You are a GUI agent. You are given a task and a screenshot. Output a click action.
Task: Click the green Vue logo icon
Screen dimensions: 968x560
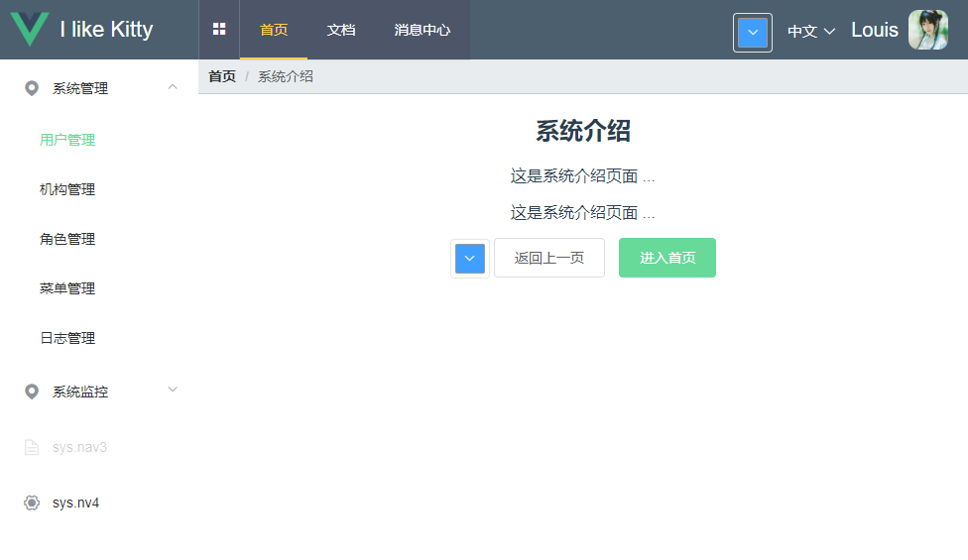coord(30,29)
